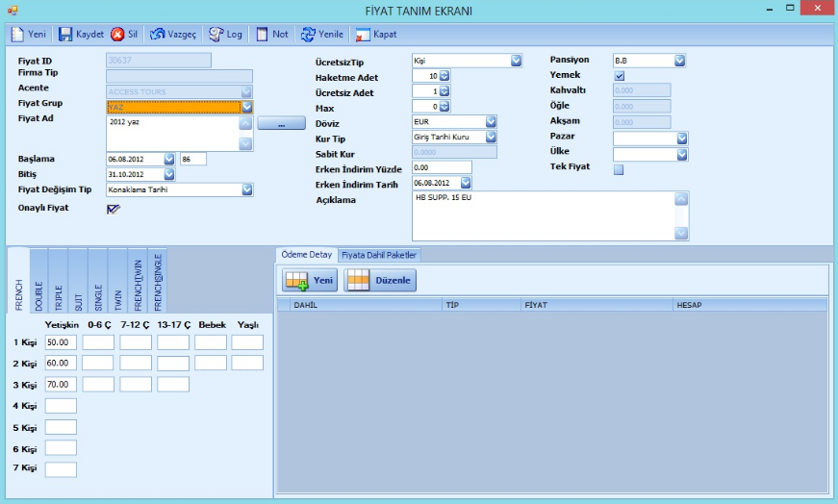Screen dimensions: 838x504
Task: Toggle the Yemek checkbox
Action: 619,76
